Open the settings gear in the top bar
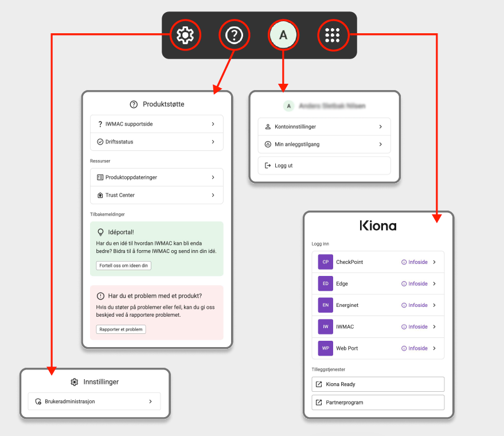504x436 pixels. click(185, 35)
